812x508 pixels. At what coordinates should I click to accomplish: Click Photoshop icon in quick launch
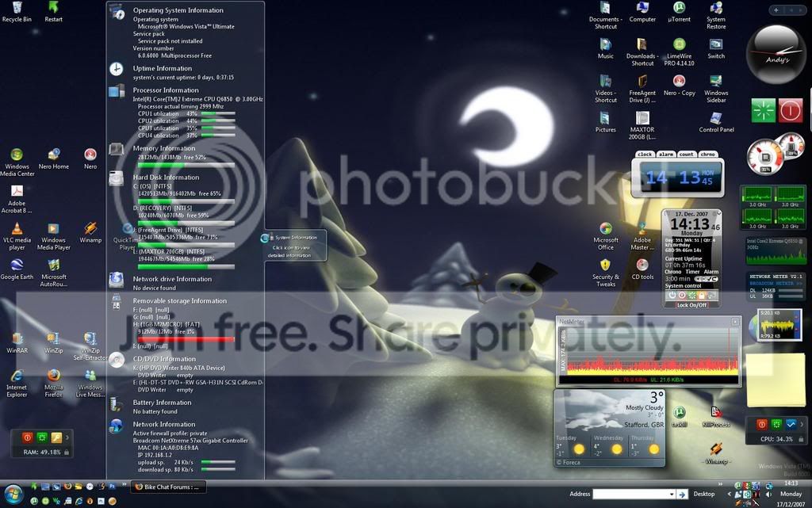[111, 487]
